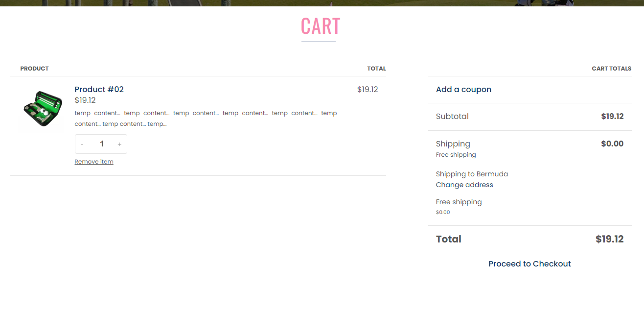Viewport: 644px width, 313px height.
Task: Click the Shipping to Bermuda text
Action: pyautogui.click(x=472, y=174)
